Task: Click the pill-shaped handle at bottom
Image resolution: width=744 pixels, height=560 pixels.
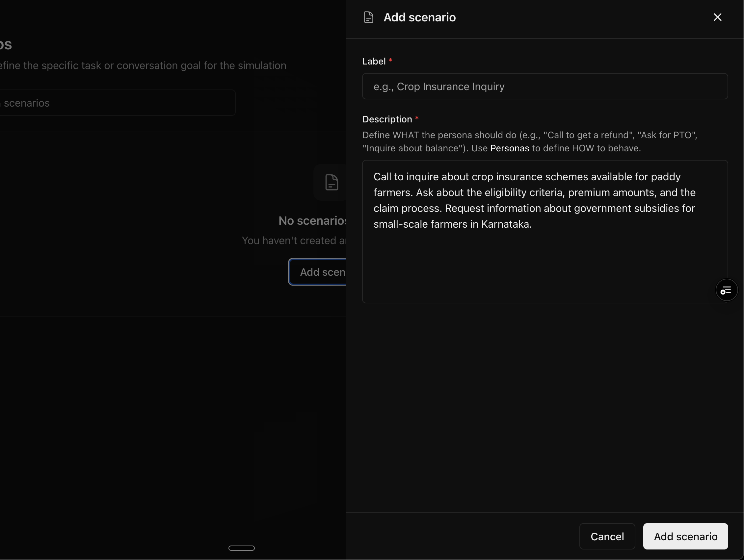Action: click(242, 548)
